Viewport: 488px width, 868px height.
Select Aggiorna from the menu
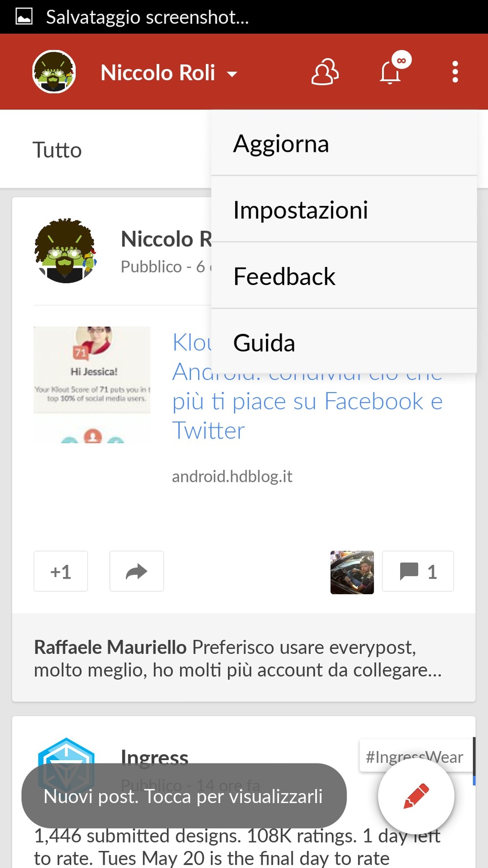[x=344, y=143]
